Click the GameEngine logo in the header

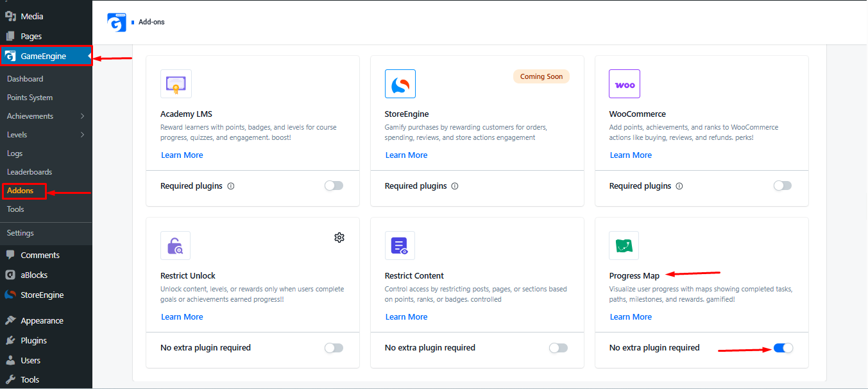(117, 22)
